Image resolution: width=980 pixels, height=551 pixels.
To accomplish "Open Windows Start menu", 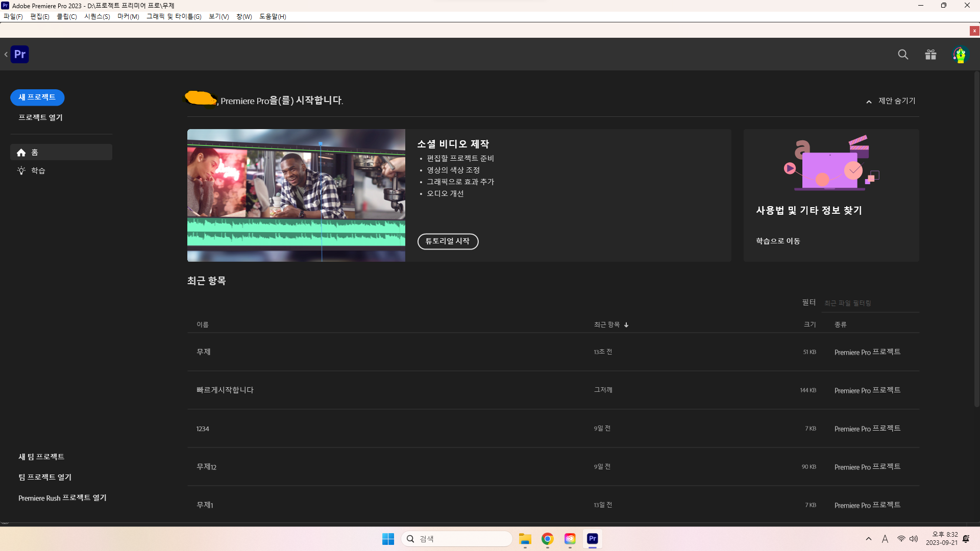I will pos(388,539).
